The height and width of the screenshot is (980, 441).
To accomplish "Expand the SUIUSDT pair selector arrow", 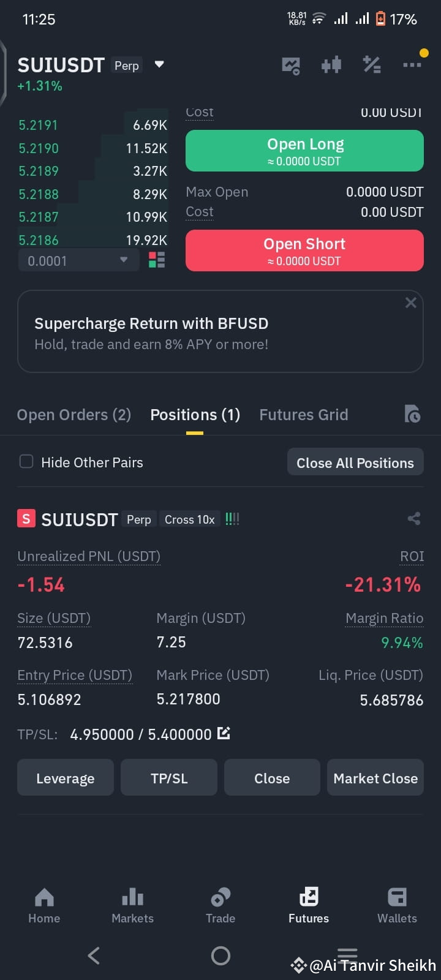I will 159,64.
